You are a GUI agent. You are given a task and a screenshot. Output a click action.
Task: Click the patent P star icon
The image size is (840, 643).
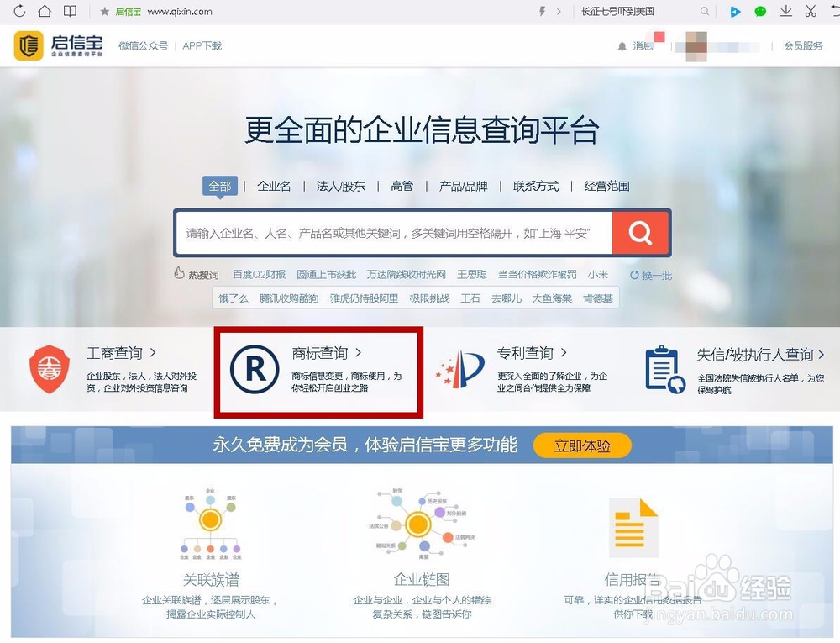click(460, 370)
